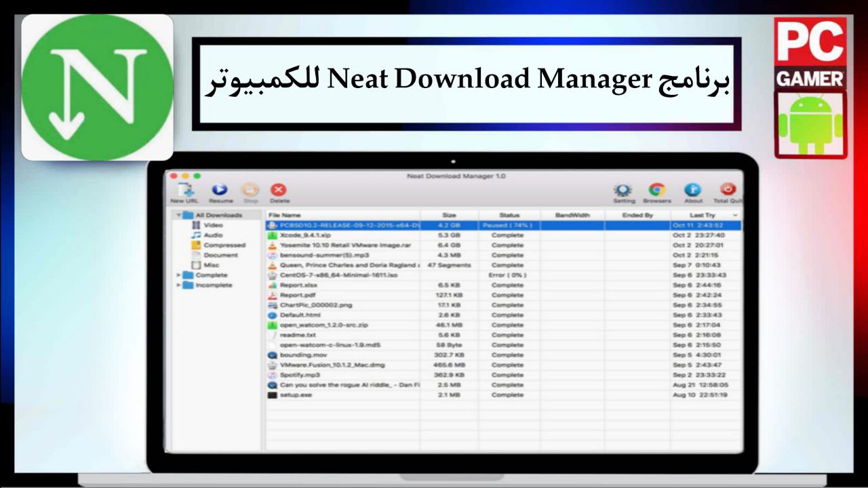Click the Stop toolbar icon
868x488 pixels.
pos(250,191)
